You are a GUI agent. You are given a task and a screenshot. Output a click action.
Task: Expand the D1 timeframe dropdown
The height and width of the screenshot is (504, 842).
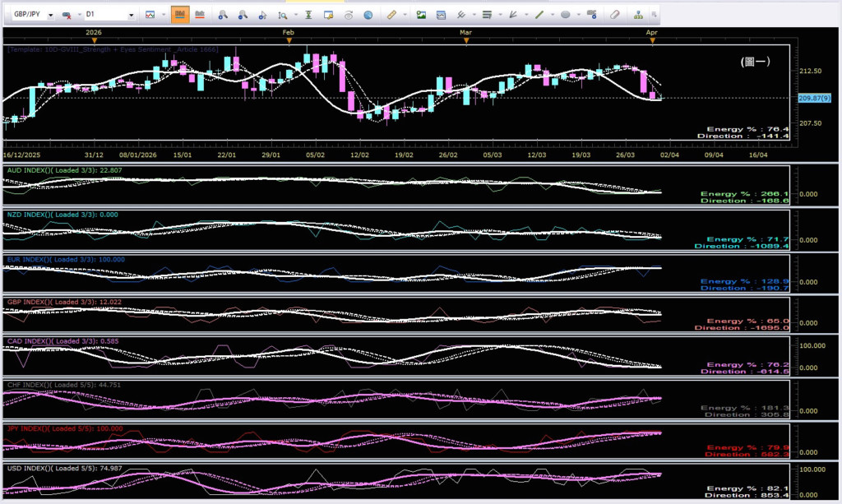132,16
